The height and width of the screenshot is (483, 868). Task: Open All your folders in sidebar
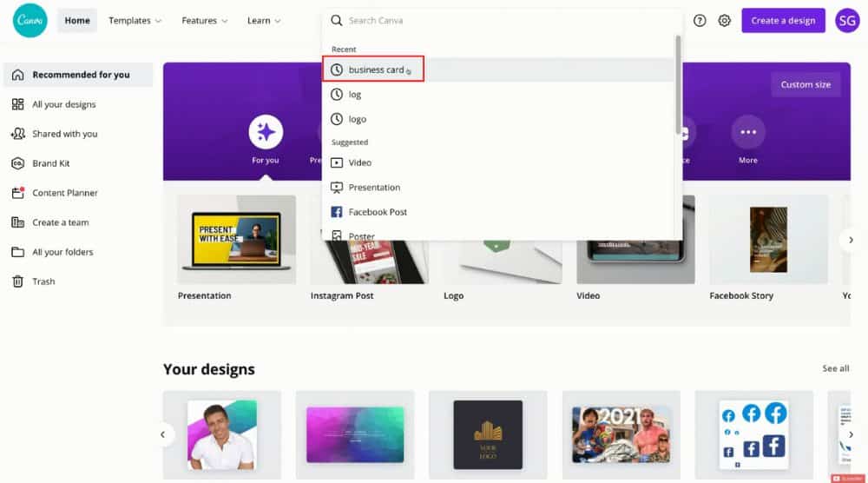click(x=78, y=252)
